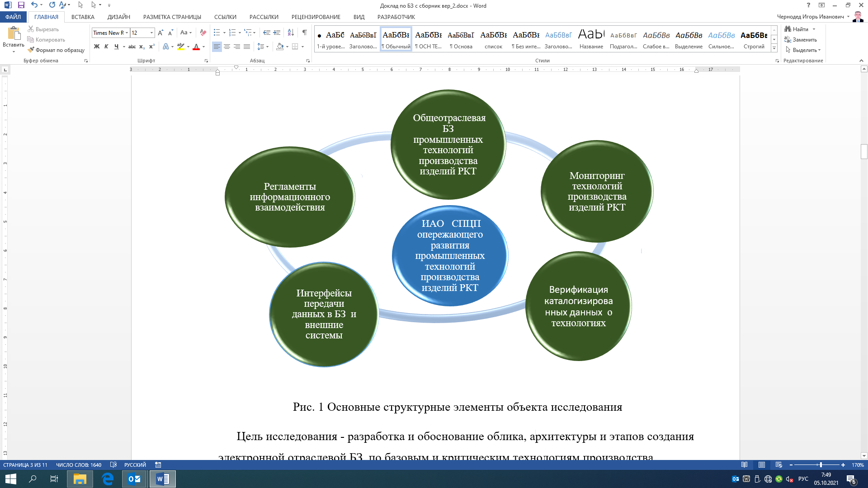The image size is (868, 488).
Task: Expand the styles gallery list
Action: click(774, 48)
